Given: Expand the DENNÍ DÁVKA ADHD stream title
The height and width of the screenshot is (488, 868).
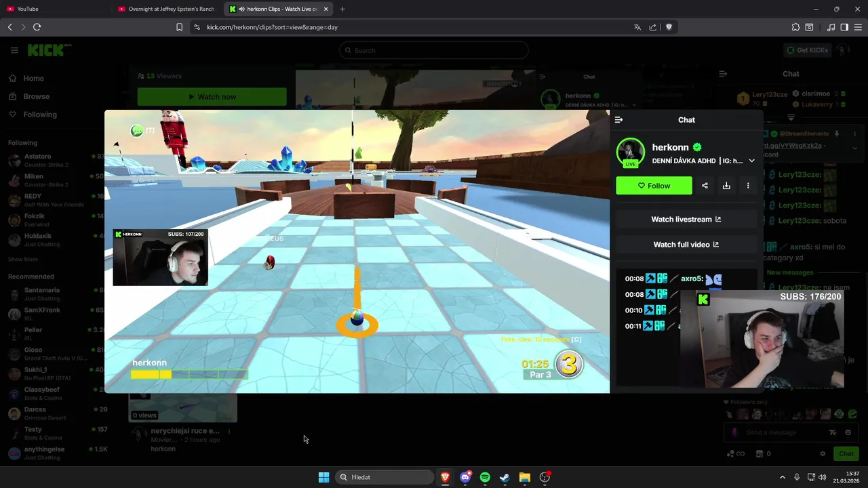Looking at the screenshot, I should pos(751,161).
